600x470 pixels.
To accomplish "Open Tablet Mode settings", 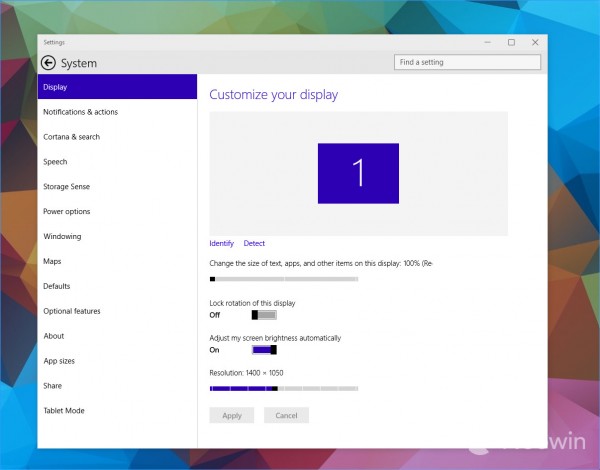I will (x=63, y=411).
